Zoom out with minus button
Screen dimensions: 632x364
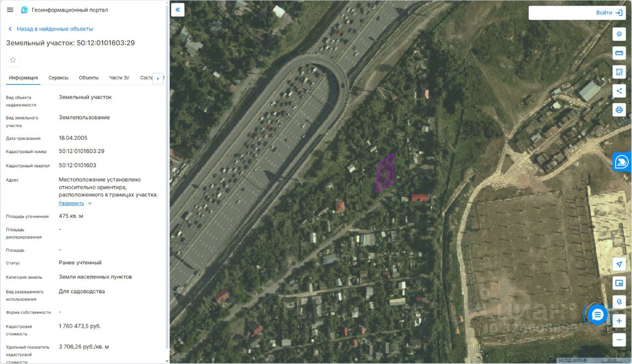point(619,340)
